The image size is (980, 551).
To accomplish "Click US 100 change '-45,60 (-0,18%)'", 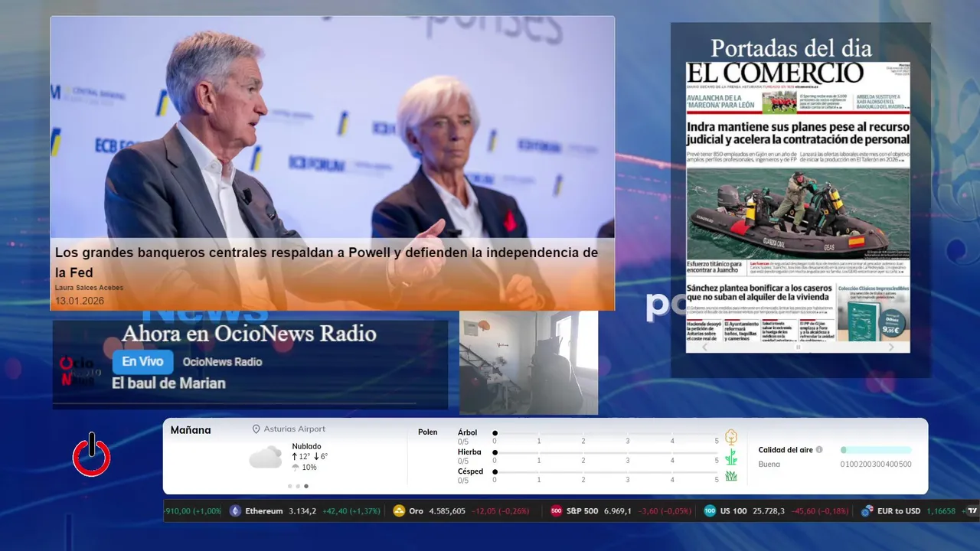I will pos(820,511).
